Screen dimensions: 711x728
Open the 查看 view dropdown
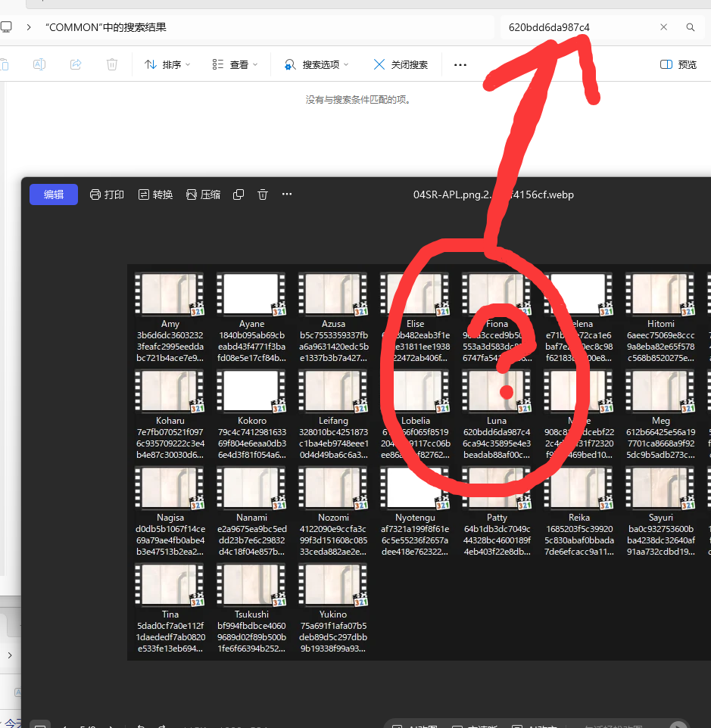pos(235,64)
